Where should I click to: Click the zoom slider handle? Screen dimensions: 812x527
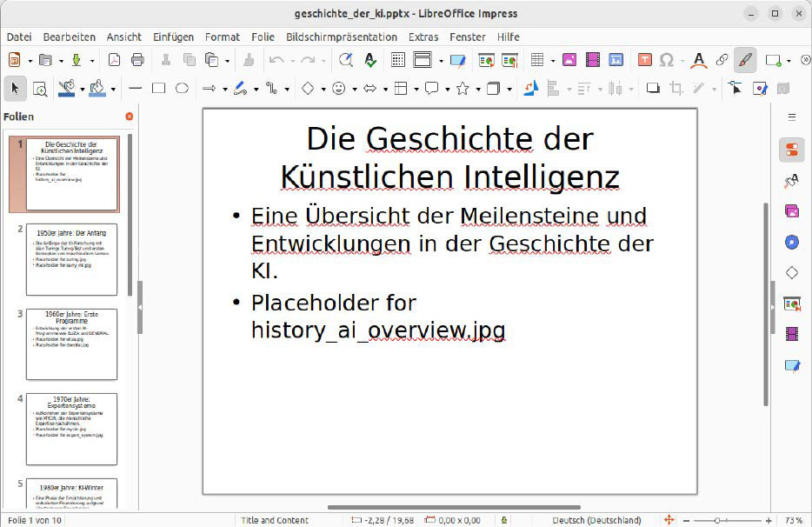pyautogui.click(x=717, y=520)
